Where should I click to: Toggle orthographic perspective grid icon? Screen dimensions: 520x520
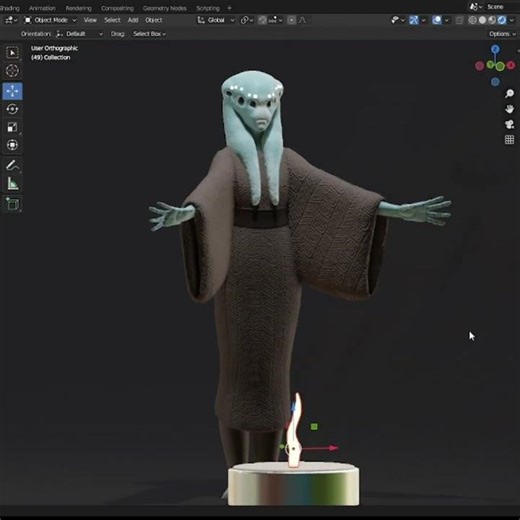pos(509,140)
